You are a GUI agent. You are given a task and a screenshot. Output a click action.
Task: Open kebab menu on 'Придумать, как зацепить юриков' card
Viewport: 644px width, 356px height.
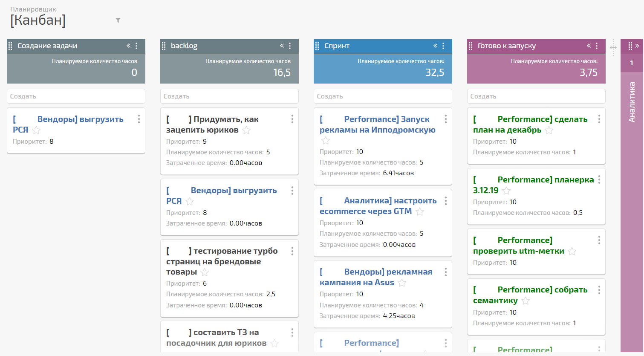tap(292, 119)
